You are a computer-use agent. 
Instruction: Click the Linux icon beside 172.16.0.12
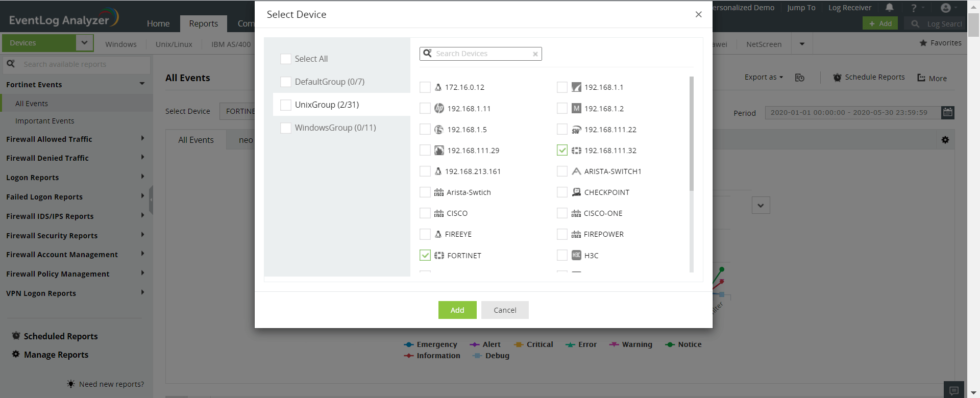[x=438, y=87]
